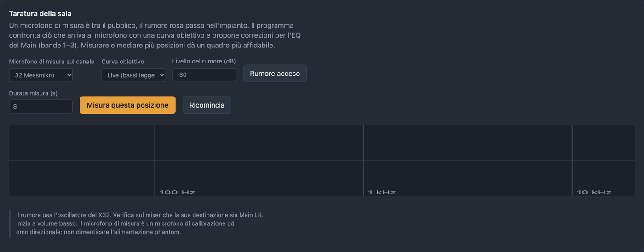Click the Microfono di misura sul canale label
Screen dimensions: 644x252
point(52,62)
